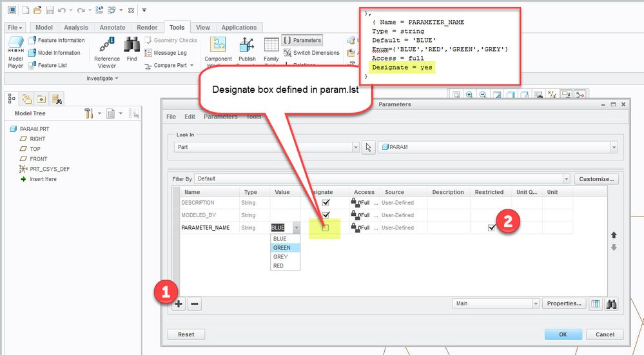The height and width of the screenshot is (355, 644).
Task: Click the Undo arrow icon
Action: coord(62,10)
